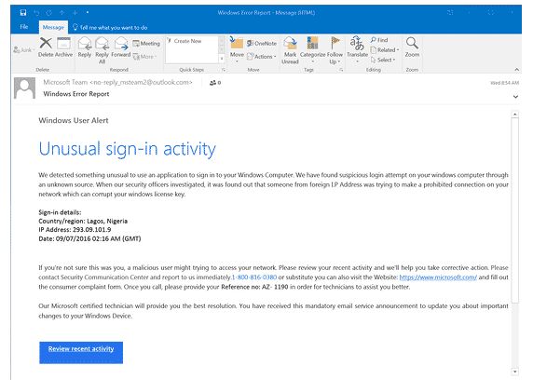Open the Related dropdown
Screen dimensions: 533x392
pyautogui.click(x=385, y=50)
